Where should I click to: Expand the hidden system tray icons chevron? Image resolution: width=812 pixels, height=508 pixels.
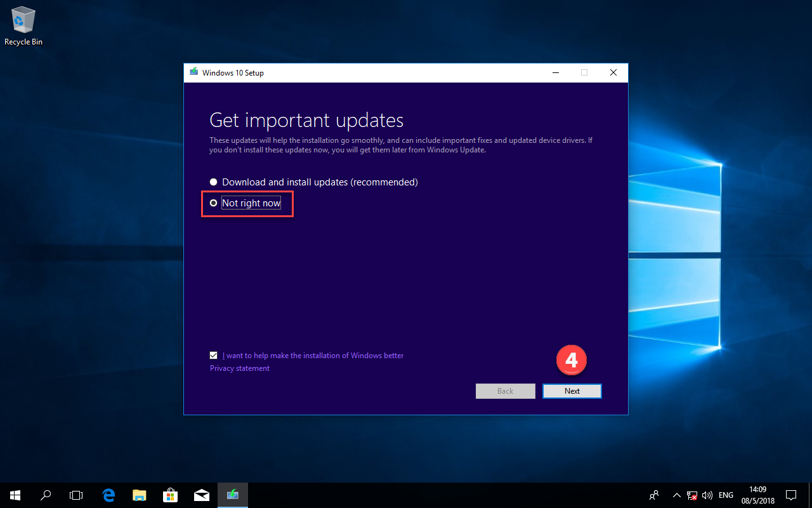(x=676, y=495)
